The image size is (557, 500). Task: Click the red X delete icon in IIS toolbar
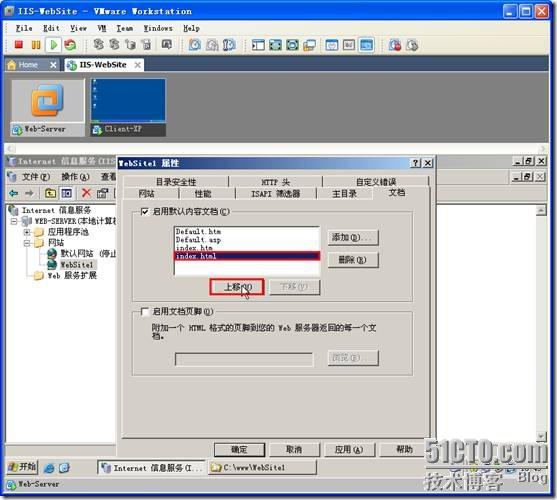click(86, 193)
